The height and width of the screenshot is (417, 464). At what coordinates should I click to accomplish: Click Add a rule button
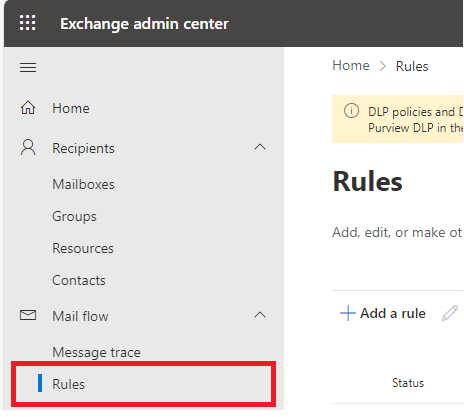(x=383, y=313)
